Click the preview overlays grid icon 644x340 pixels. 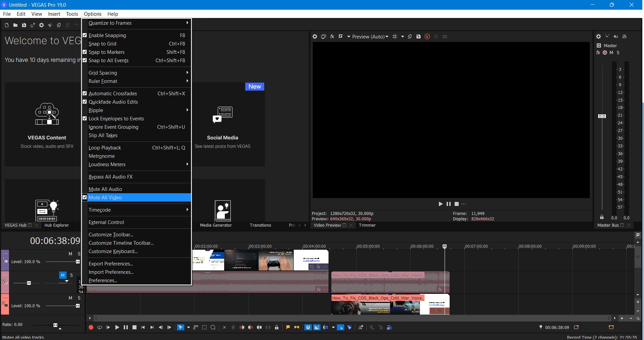pos(395,36)
